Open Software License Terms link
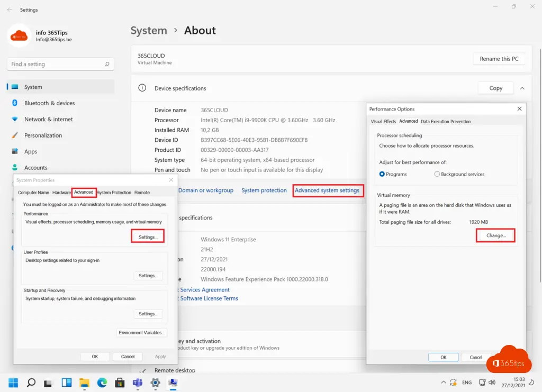 click(209, 298)
